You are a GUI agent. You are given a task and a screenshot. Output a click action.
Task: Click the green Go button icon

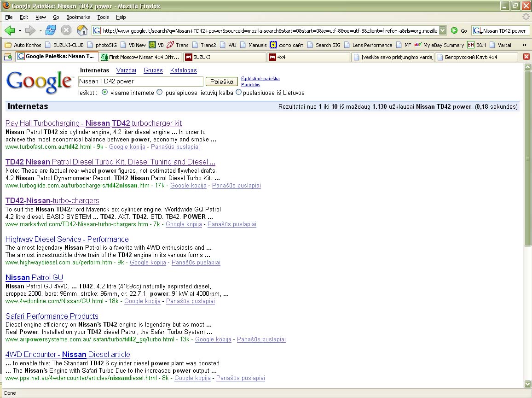(454, 30)
